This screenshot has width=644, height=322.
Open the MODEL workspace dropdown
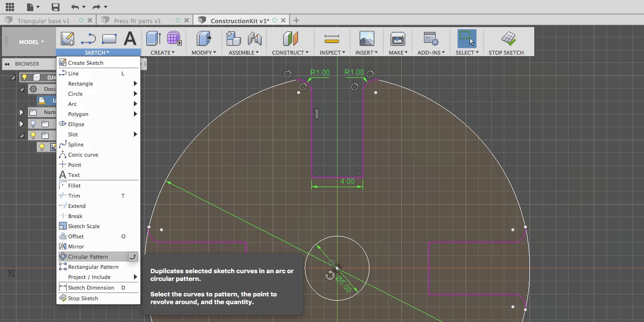(x=31, y=42)
